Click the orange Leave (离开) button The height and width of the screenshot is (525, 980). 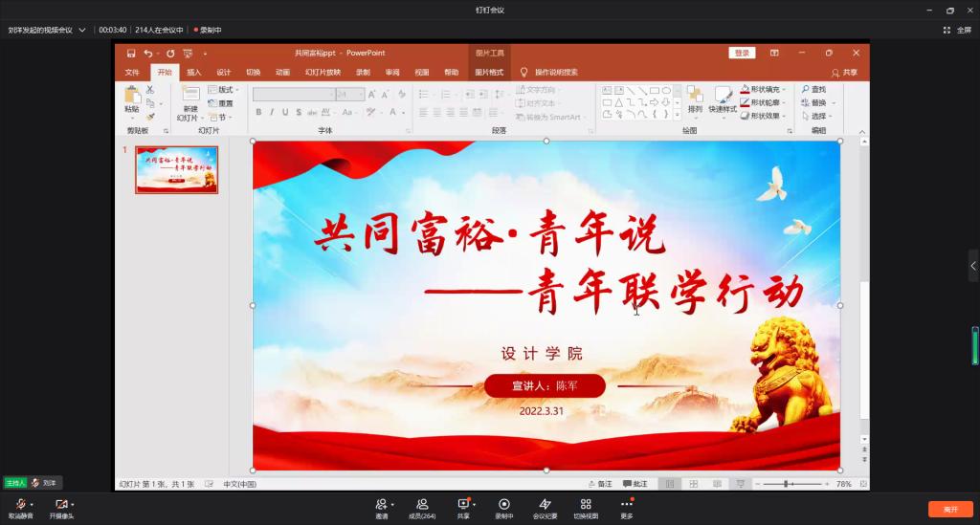coord(949,509)
